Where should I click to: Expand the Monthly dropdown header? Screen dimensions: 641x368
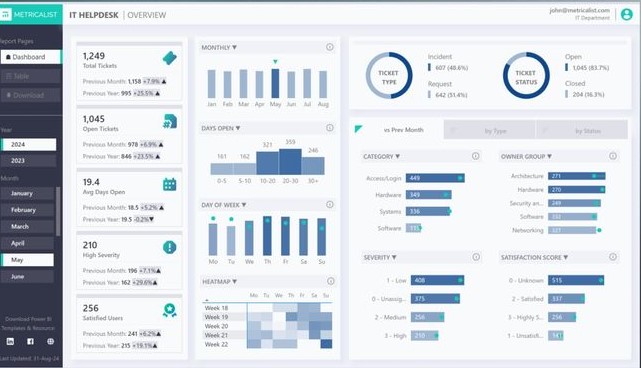pyautogui.click(x=219, y=47)
